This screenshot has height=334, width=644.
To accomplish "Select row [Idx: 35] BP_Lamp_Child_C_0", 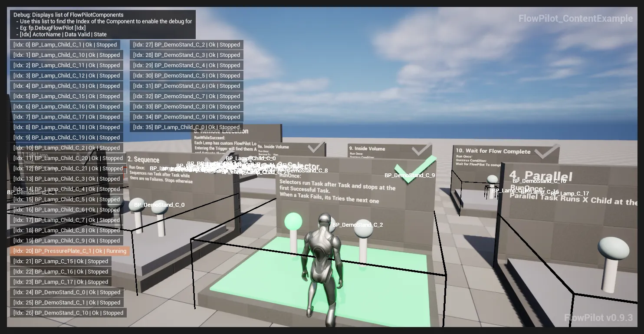I will (187, 127).
